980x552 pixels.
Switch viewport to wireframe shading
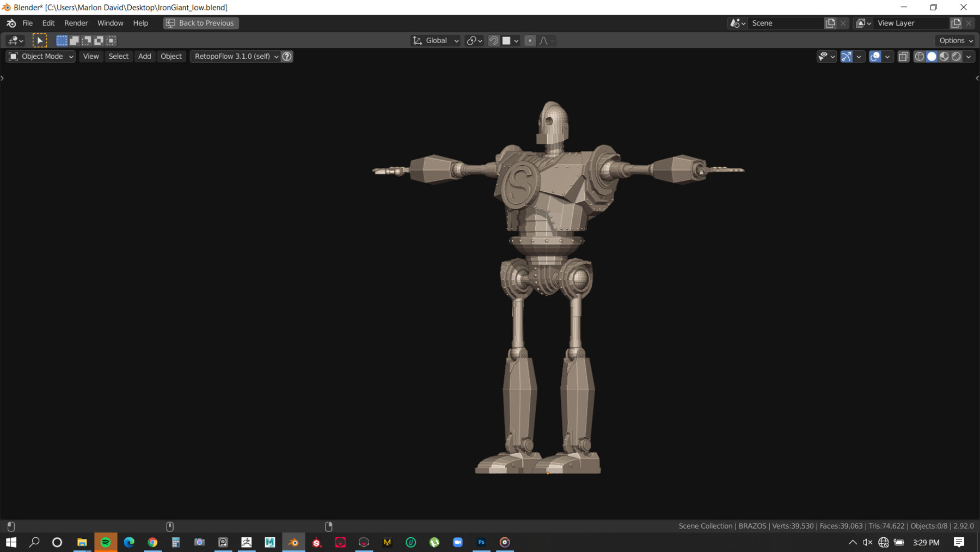[919, 57]
